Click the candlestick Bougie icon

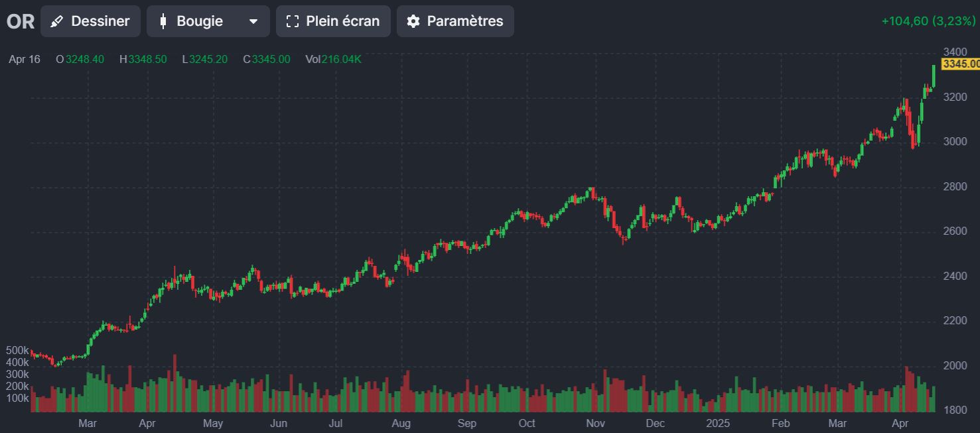pos(163,21)
